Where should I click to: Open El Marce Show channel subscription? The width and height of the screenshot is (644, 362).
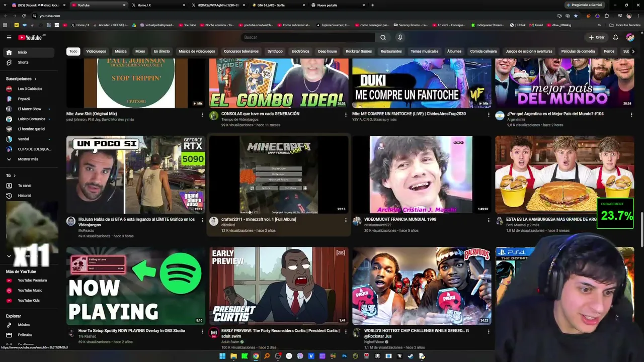tap(28, 109)
